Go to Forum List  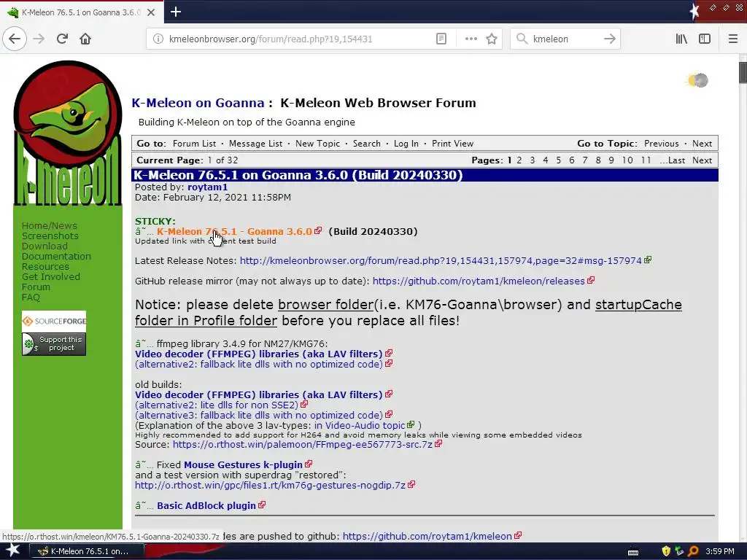pos(194,144)
